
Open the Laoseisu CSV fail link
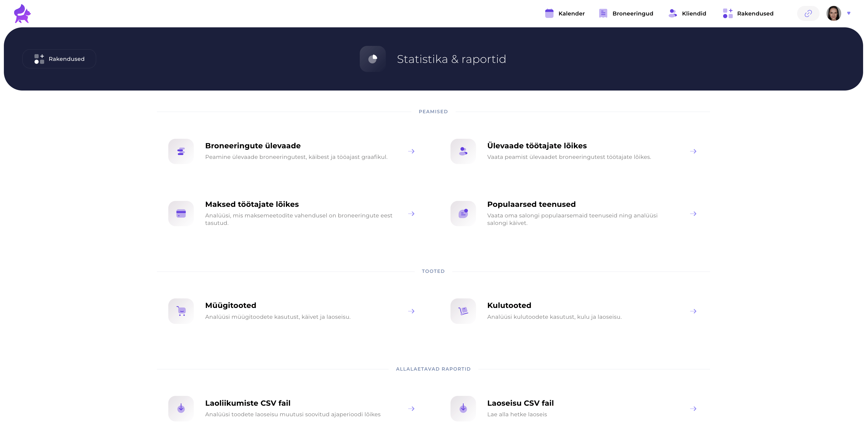(520, 403)
